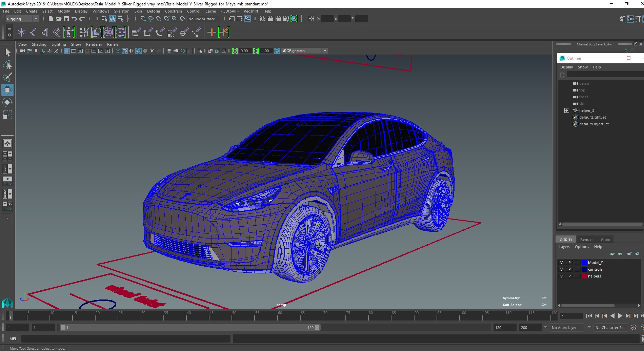The height and width of the screenshot is (351, 644).
Task: Click the Open Scene folder icon
Action: click(58, 19)
